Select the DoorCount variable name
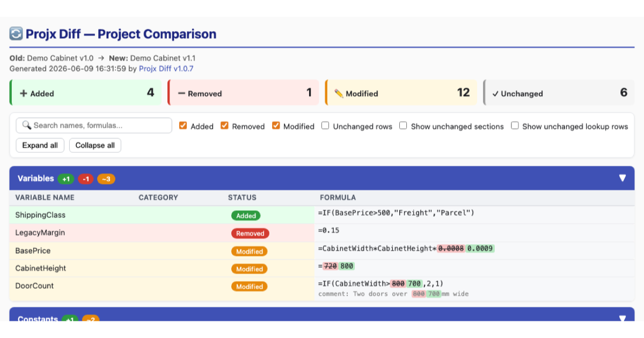This screenshot has width=644, height=338. tap(34, 286)
